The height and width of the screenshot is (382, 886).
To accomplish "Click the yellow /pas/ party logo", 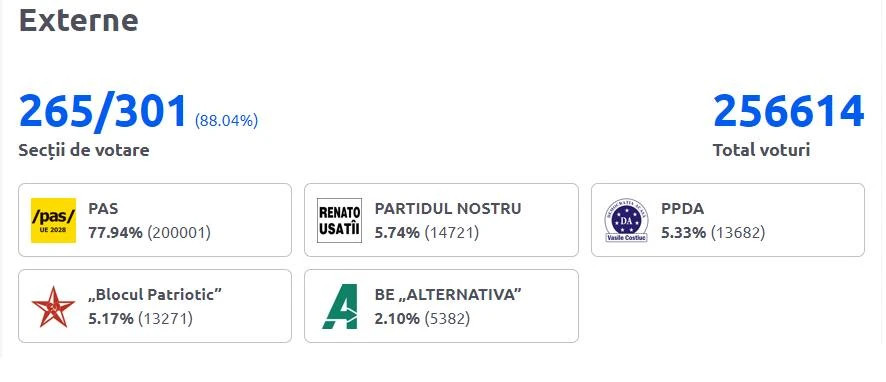I will pyautogui.click(x=53, y=220).
